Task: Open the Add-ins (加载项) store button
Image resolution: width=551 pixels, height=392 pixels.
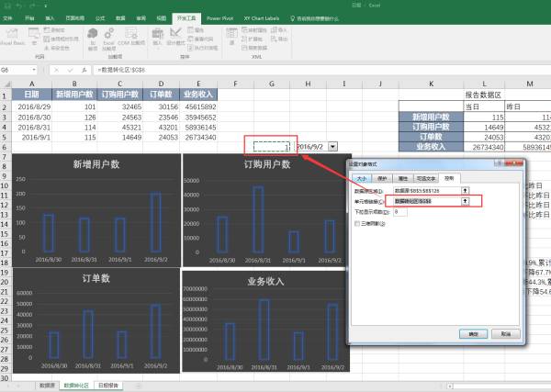Action: click(x=93, y=39)
